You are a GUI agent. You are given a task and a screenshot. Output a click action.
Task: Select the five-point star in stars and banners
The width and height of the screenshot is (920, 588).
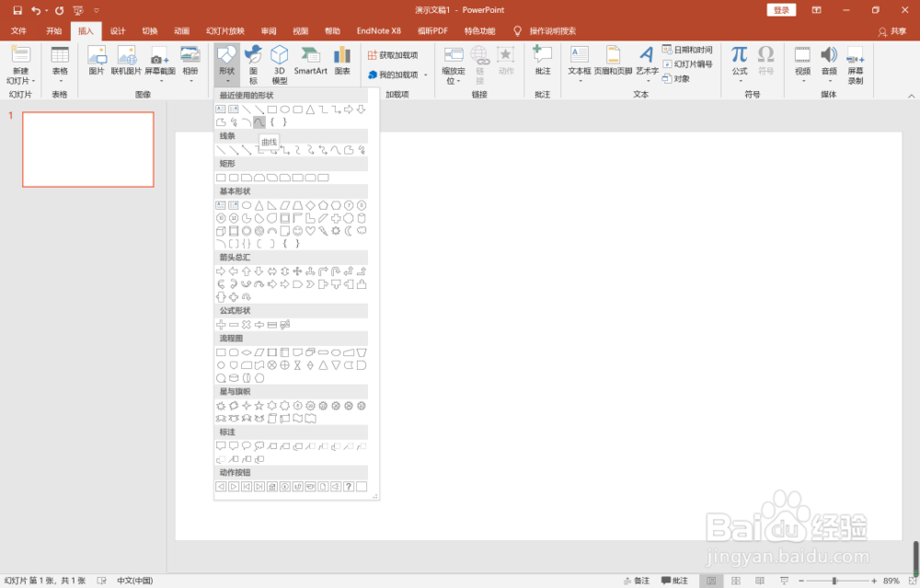259,406
